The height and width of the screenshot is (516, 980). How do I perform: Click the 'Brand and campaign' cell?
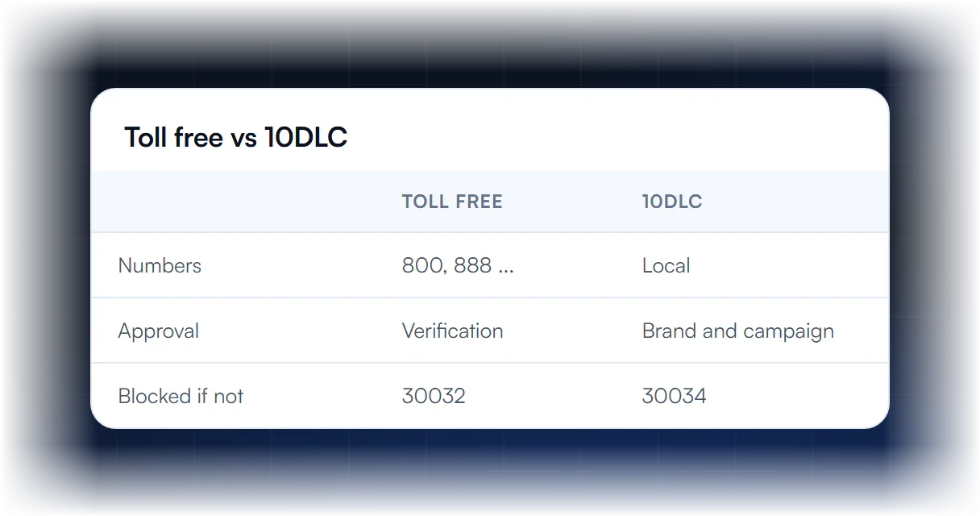pyautogui.click(x=737, y=331)
